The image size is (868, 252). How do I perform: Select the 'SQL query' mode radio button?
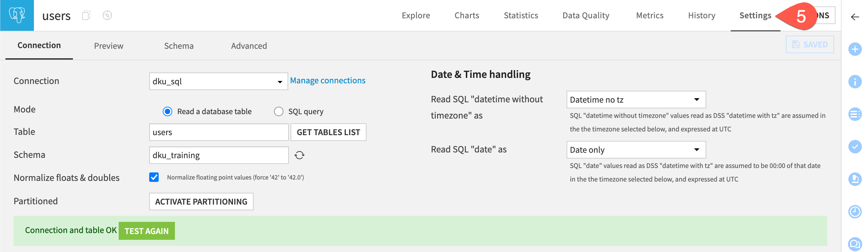click(x=279, y=111)
